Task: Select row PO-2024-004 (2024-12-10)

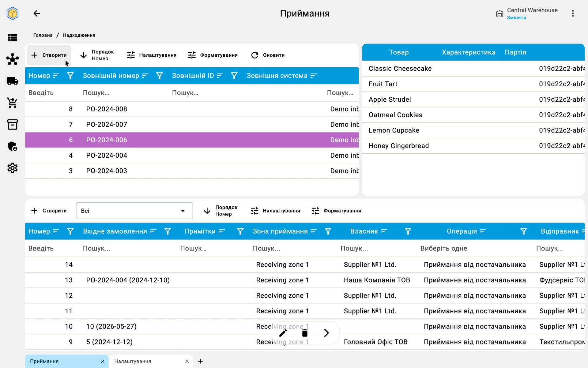Action: (305, 280)
